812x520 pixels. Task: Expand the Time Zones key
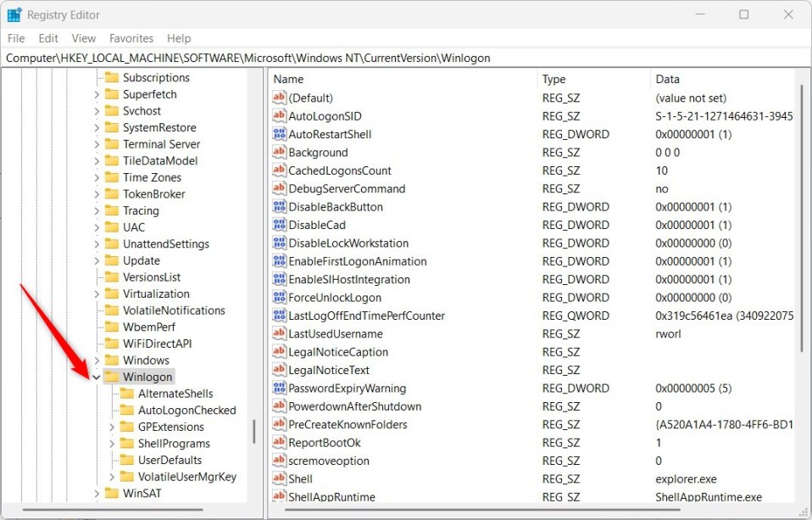97,177
